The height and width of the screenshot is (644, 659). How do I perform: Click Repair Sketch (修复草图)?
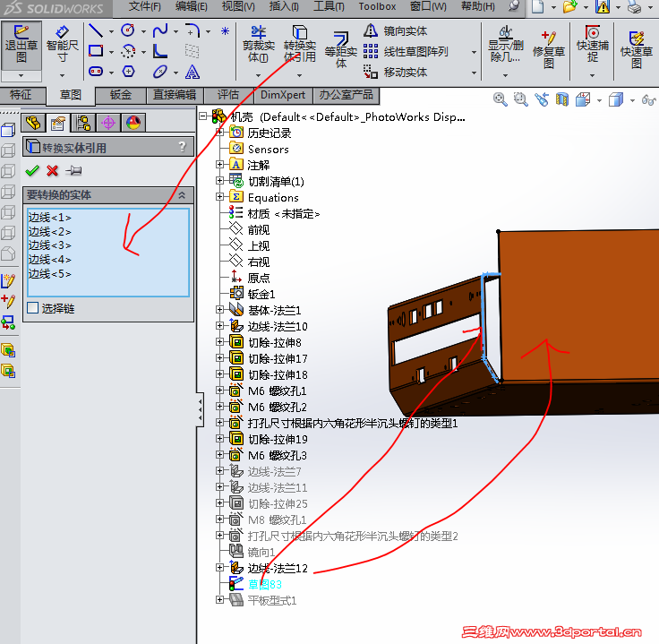(549, 49)
